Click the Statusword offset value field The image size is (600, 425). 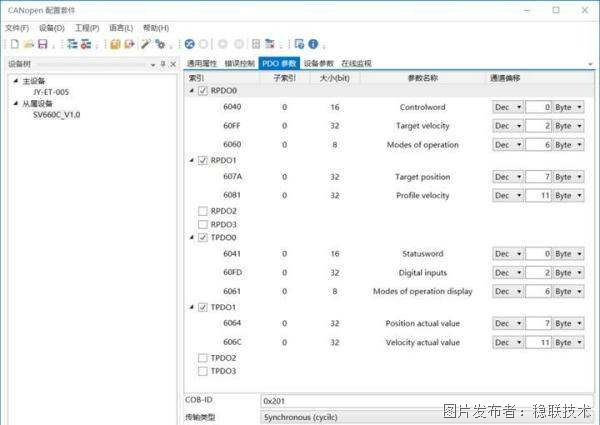tap(540, 254)
